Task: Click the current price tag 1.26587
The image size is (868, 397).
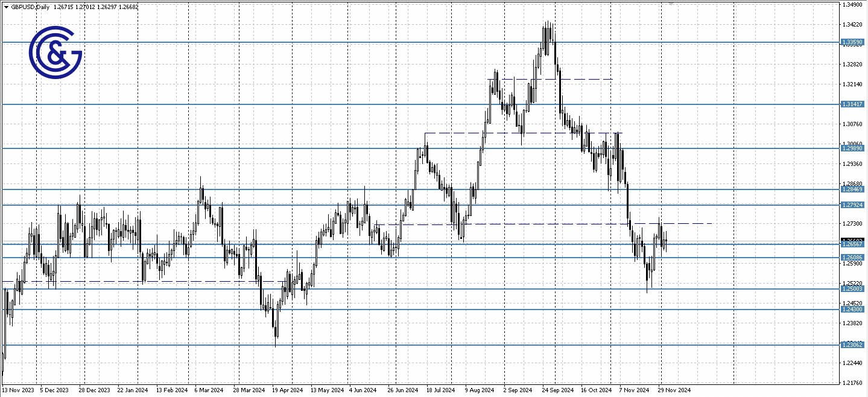Action: pos(852,244)
